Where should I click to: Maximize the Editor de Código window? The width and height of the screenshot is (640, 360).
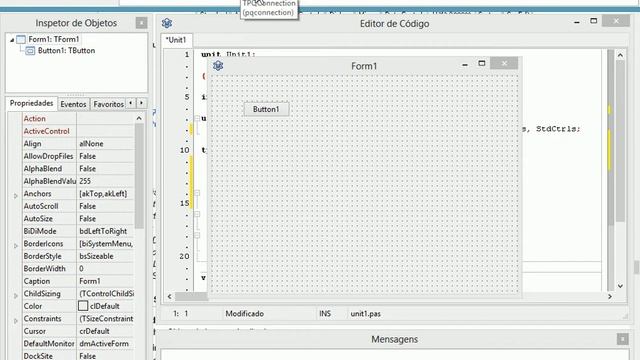coord(593,21)
